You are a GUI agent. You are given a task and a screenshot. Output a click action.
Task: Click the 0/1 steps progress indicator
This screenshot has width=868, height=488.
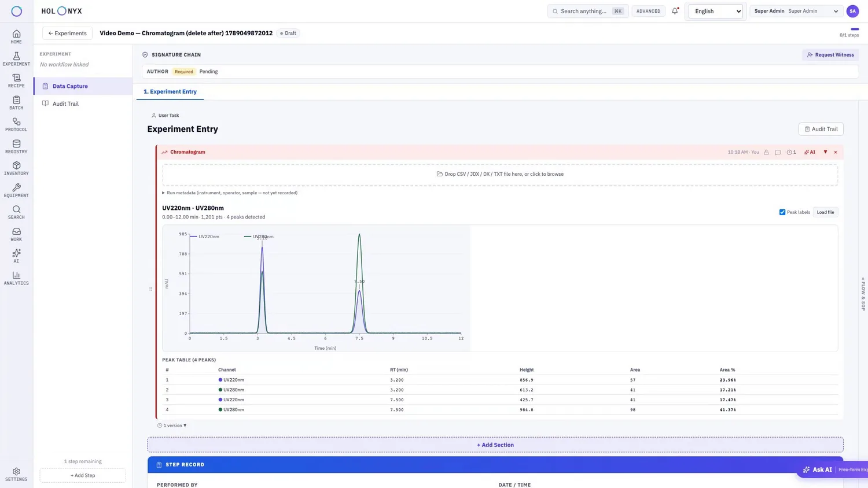[x=849, y=33]
